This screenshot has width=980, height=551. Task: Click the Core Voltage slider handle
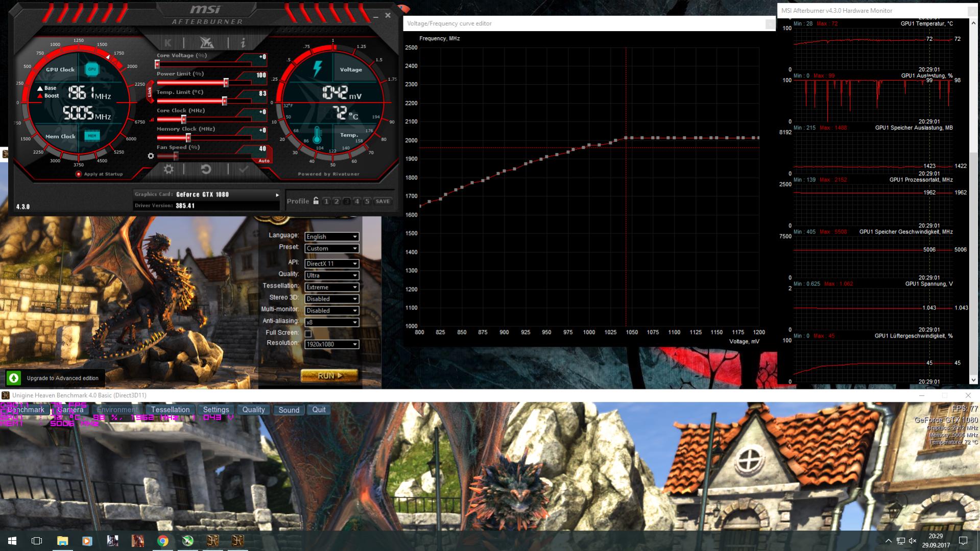157,64
